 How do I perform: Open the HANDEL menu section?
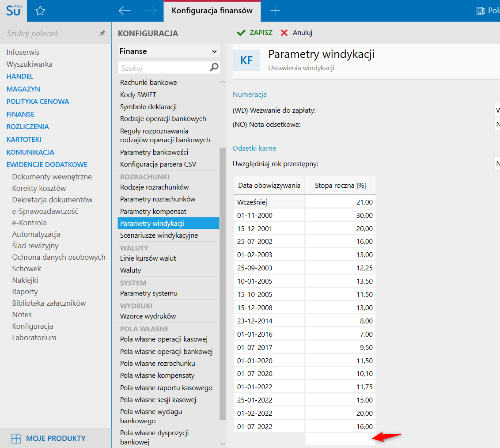pyautogui.click(x=20, y=76)
